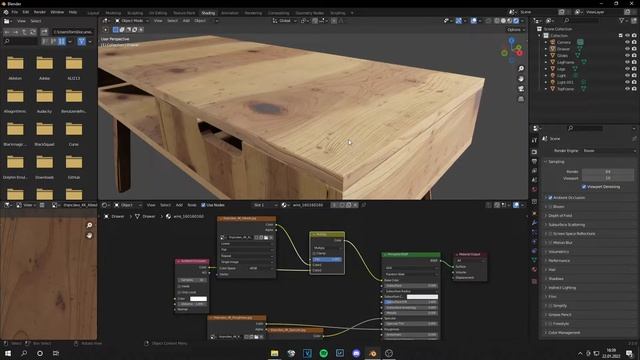Screen dimensions: 640x360
Task: Open the Slot 1 dropdown in node editor
Action: point(265,205)
